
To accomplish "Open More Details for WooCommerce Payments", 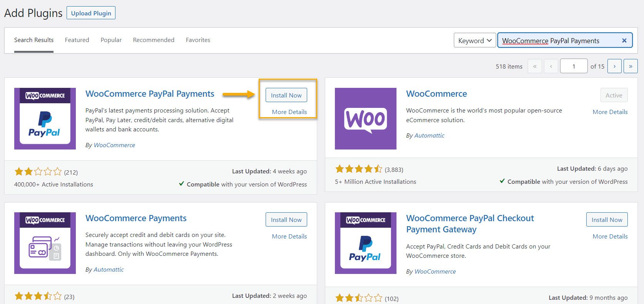I will (289, 236).
